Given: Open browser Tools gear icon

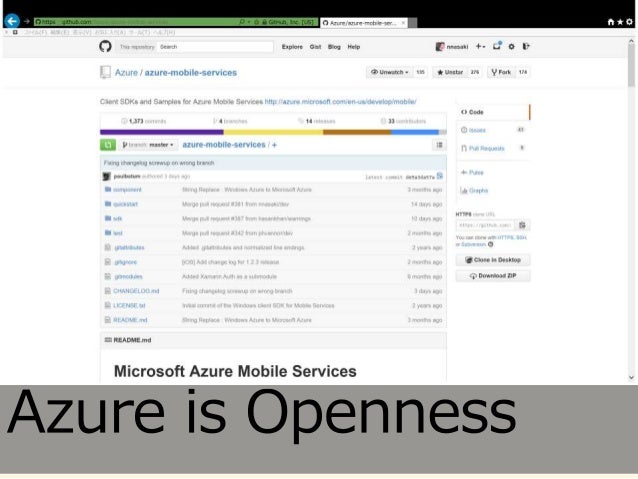Looking at the screenshot, I should (x=629, y=22).
